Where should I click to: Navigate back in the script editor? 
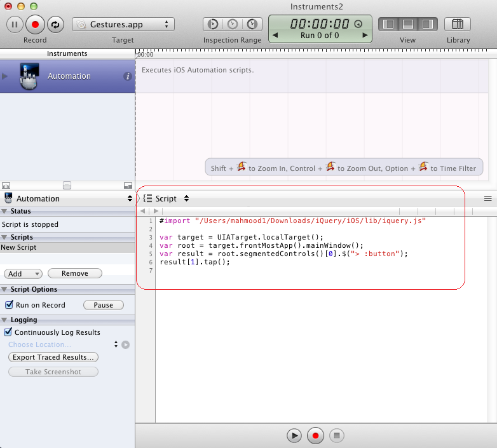pyautogui.click(x=142, y=211)
